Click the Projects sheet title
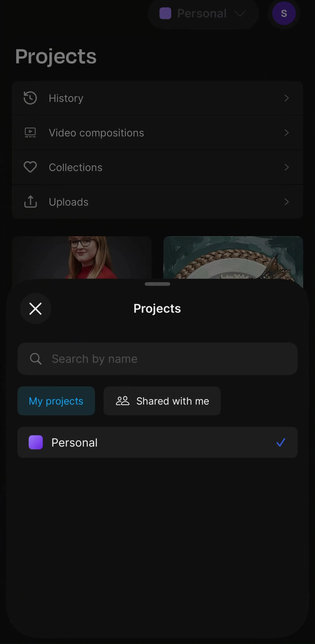Screen dimensions: 315x644 157,309
